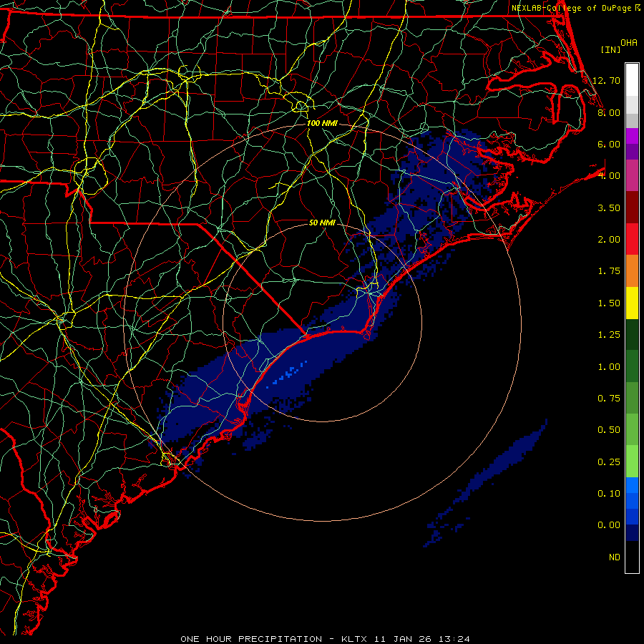Click the light green legend swatch
The image size is (644, 644).
[632, 462]
